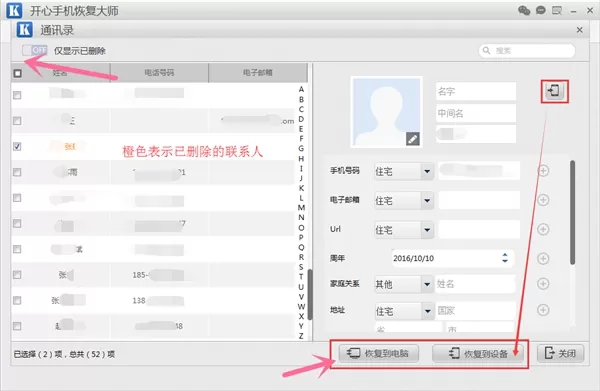Click the 恢复到电脑 button

coord(378,354)
